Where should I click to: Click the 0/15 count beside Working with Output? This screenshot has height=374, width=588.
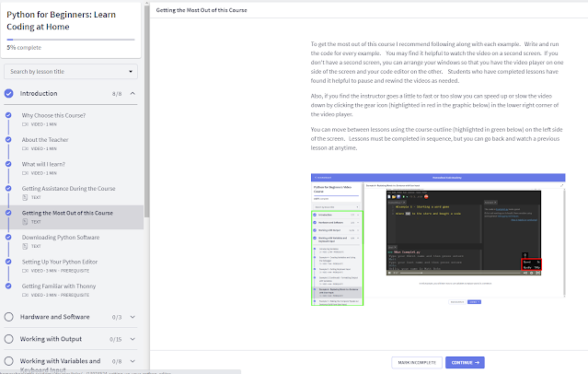[116, 339]
